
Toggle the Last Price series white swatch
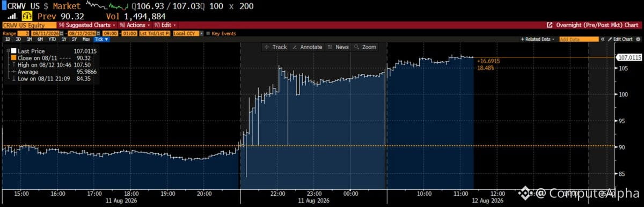13,51
